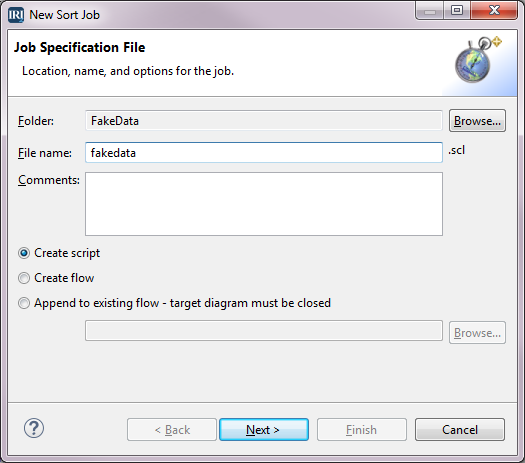This screenshot has height=463, width=525.
Task: Minimize the New Sort Job dialog
Action: 430,11
